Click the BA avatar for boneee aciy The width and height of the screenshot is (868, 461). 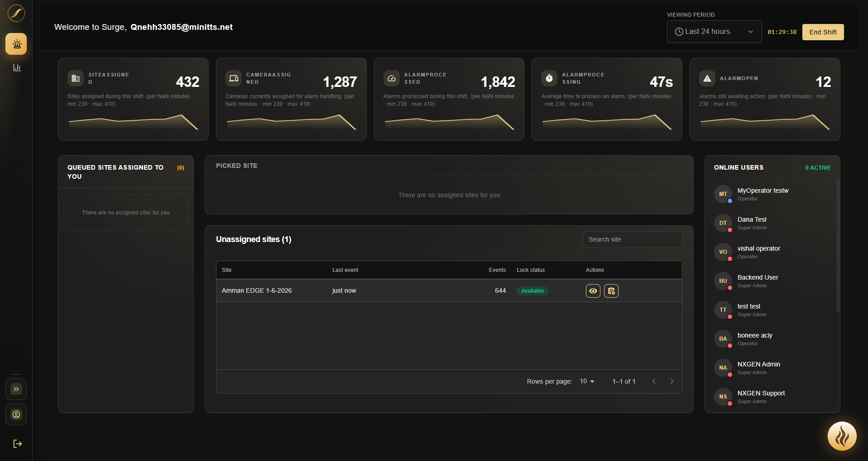point(723,339)
